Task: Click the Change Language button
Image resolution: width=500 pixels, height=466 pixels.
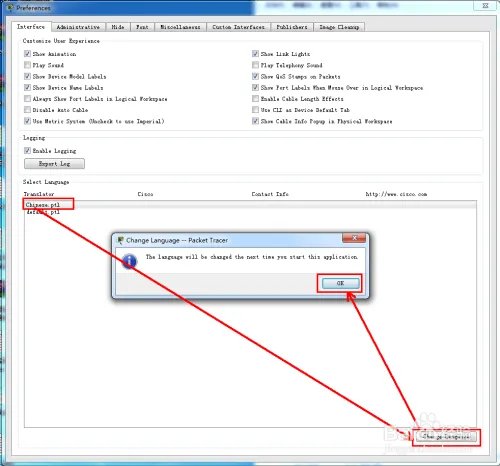Action: 446,437
